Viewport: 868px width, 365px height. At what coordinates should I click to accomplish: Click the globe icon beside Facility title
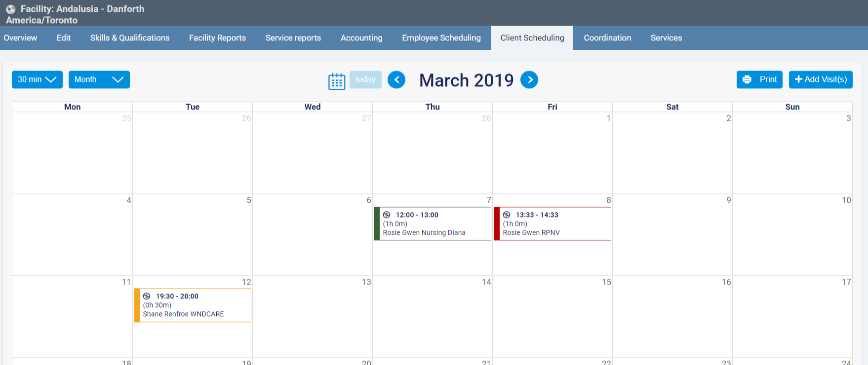[x=11, y=9]
